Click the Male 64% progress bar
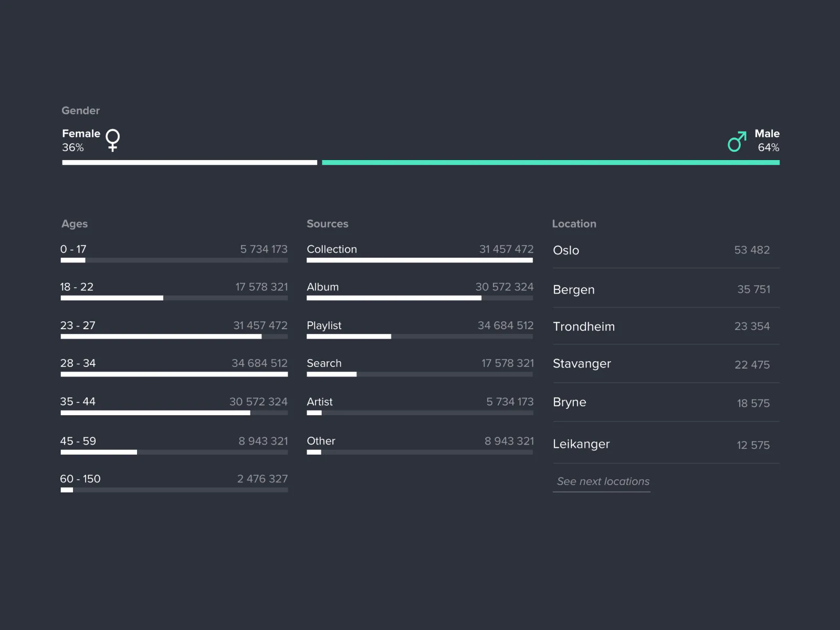Viewport: 840px width, 630px height. 550,162
